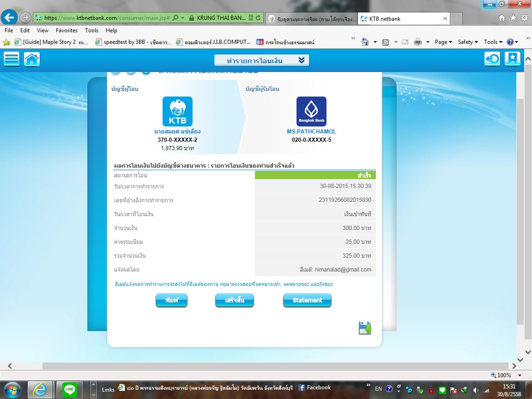This screenshot has height=399, width=532.
Task: Expand the zoom level 100% dropdown
Action: tap(520, 375)
